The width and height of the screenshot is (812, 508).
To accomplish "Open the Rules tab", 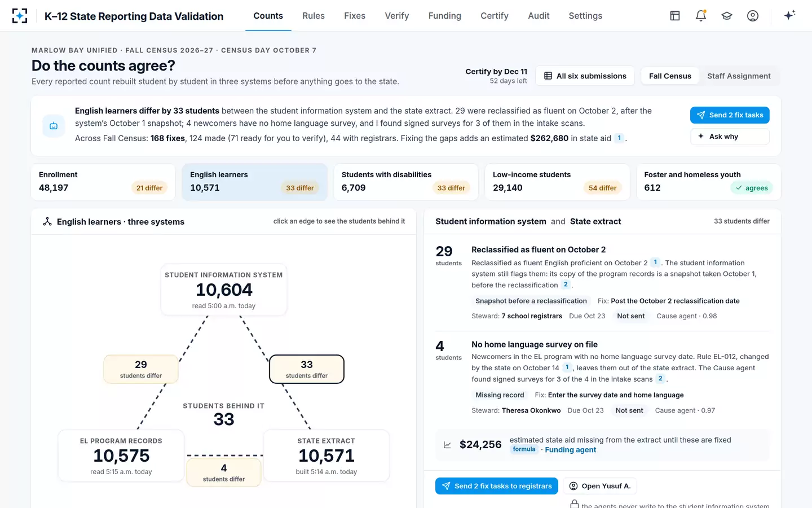I will point(314,16).
